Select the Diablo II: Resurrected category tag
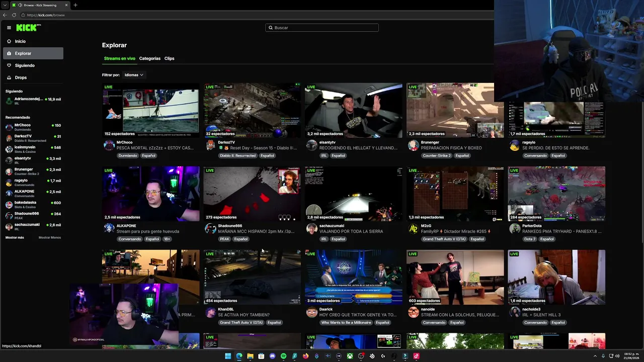 coord(237,156)
